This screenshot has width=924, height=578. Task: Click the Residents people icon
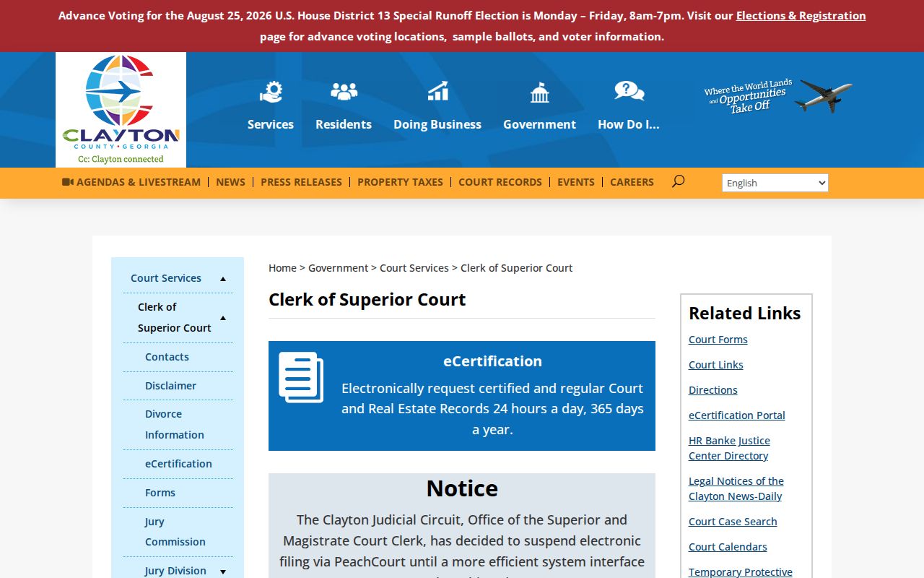tap(344, 91)
